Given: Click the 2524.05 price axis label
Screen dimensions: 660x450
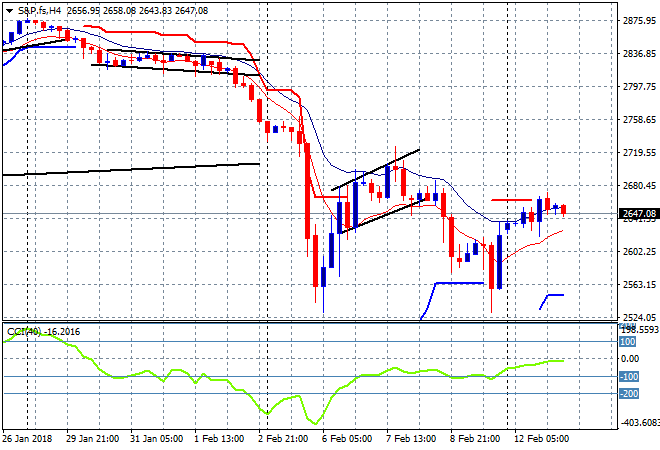Looking at the screenshot, I should point(639,317).
